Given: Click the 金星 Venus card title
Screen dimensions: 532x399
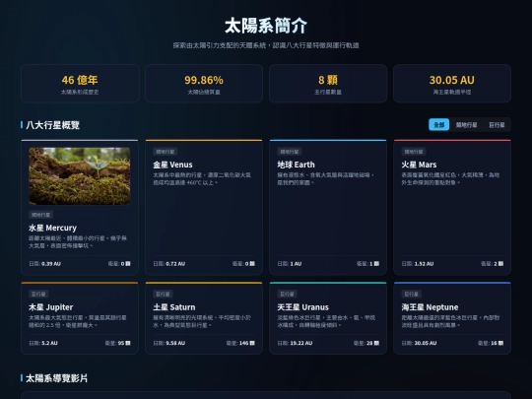Looking at the screenshot, I should pos(172,165).
